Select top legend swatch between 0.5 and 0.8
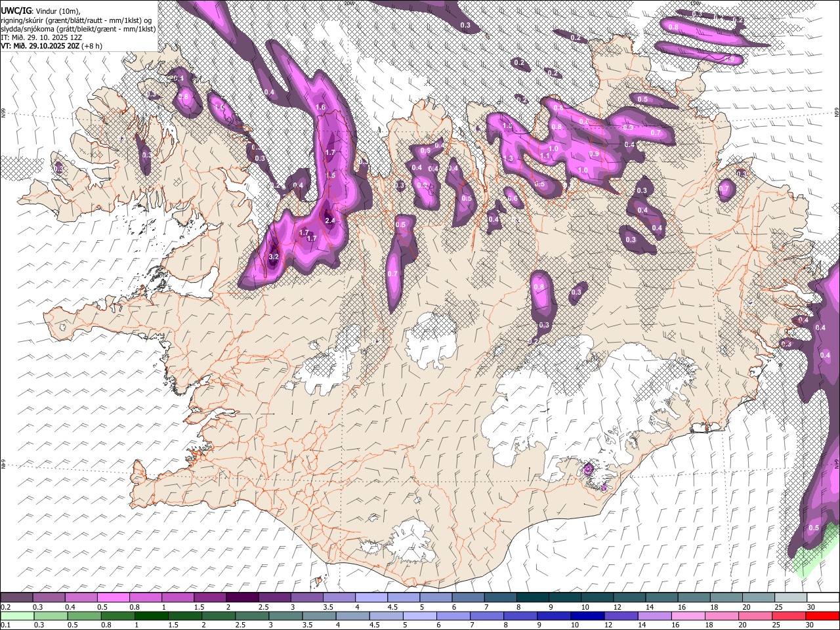Image resolution: width=840 pixels, height=630 pixels. (x=114, y=598)
